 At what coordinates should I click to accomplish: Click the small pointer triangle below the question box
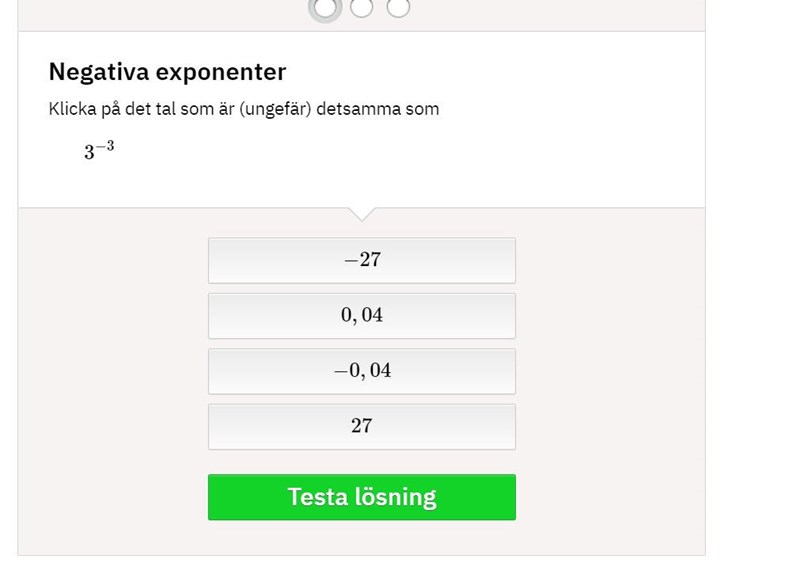click(362, 213)
